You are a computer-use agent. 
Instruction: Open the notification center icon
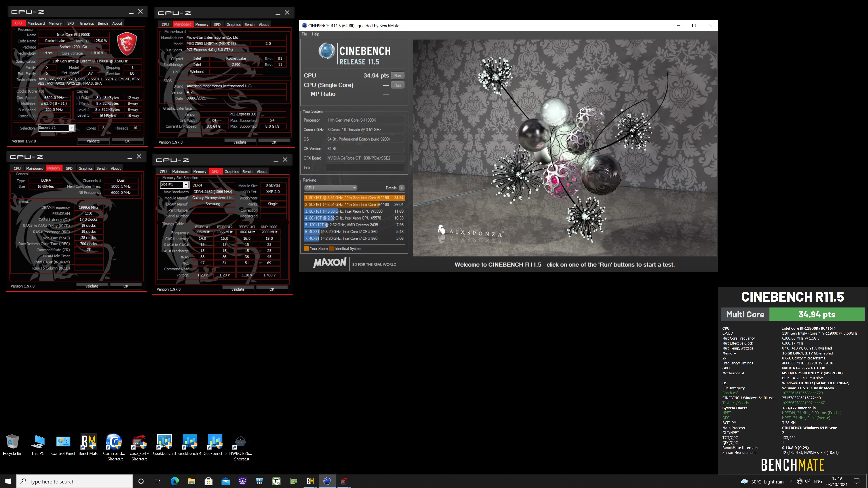(856, 481)
